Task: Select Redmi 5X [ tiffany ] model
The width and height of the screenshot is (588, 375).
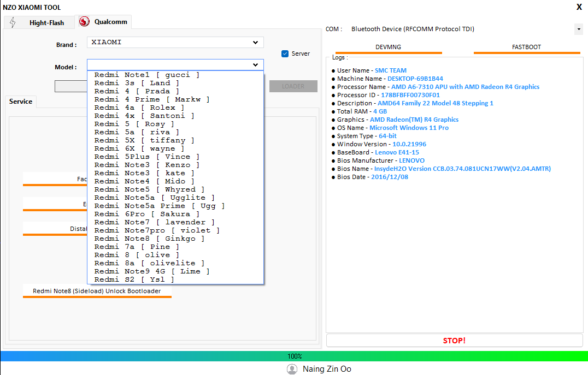Action: tap(175, 140)
